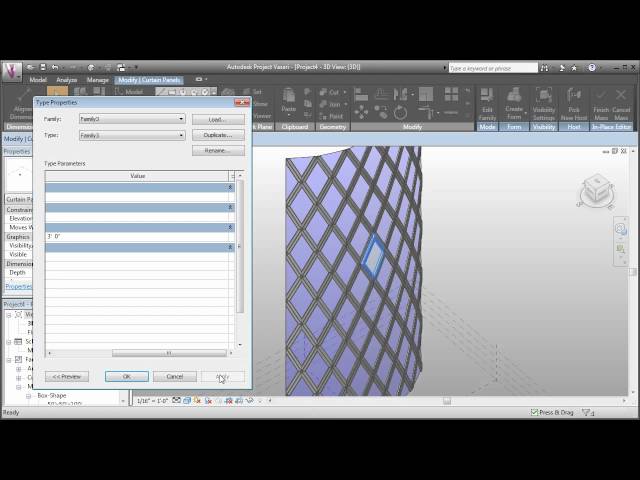Click Cancel in Type Properties dialog
This screenshot has height=480, width=640.
(175, 376)
